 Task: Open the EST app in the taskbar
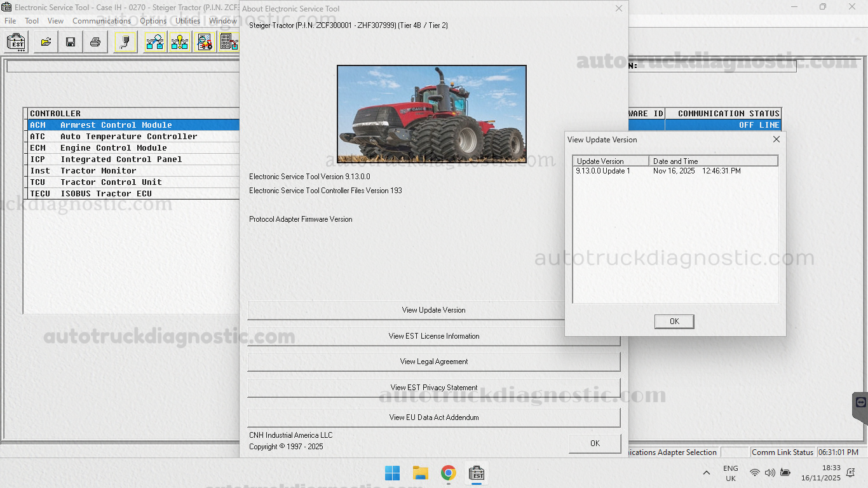click(x=477, y=473)
